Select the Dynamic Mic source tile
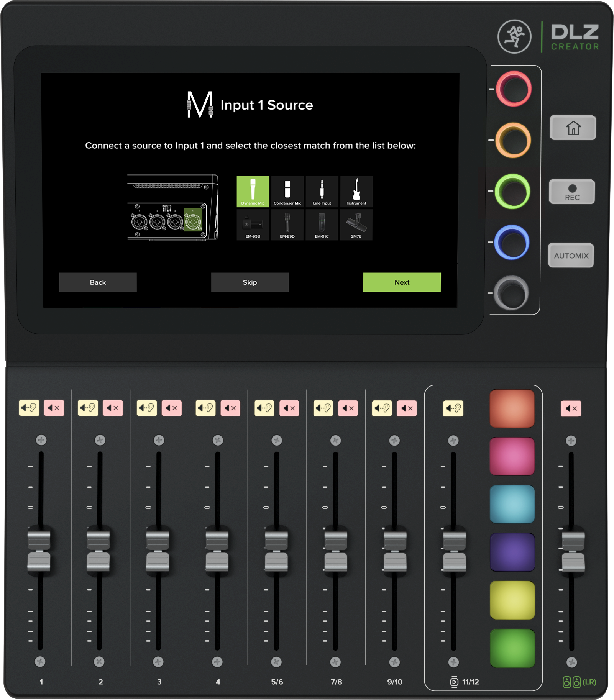Viewport: 614px width, 700px height. (x=253, y=191)
